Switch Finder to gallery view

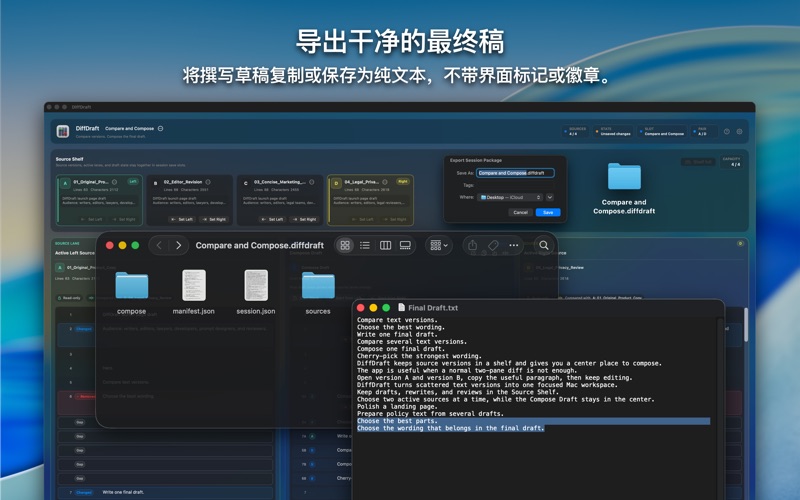pyautogui.click(x=405, y=245)
